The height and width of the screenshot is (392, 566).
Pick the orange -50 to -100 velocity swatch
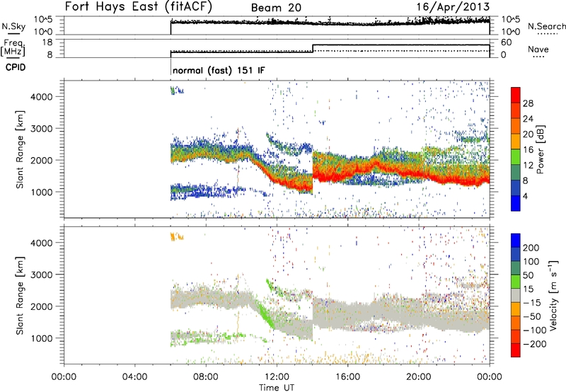516,323
